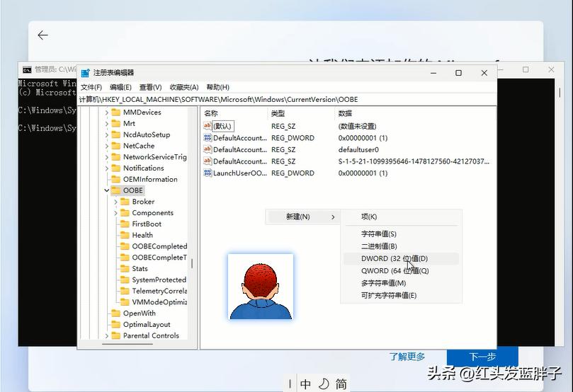Click the back arrow in setup window

pyautogui.click(x=42, y=35)
